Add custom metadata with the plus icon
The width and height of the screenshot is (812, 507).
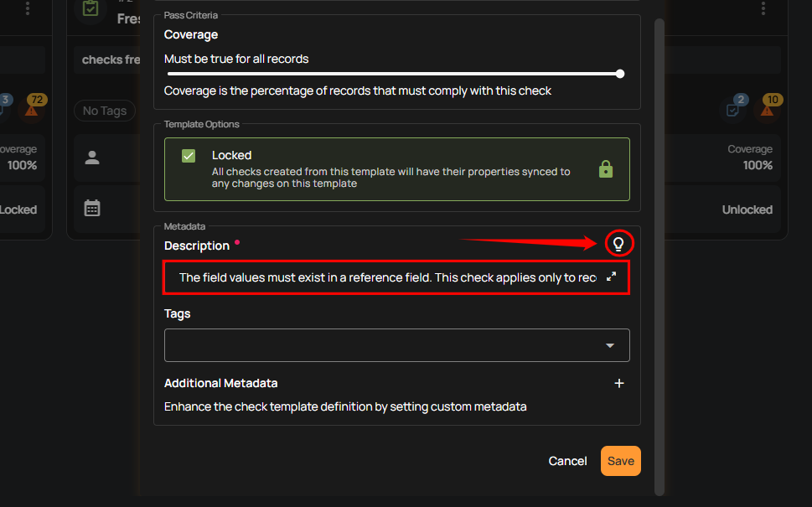[x=619, y=383]
